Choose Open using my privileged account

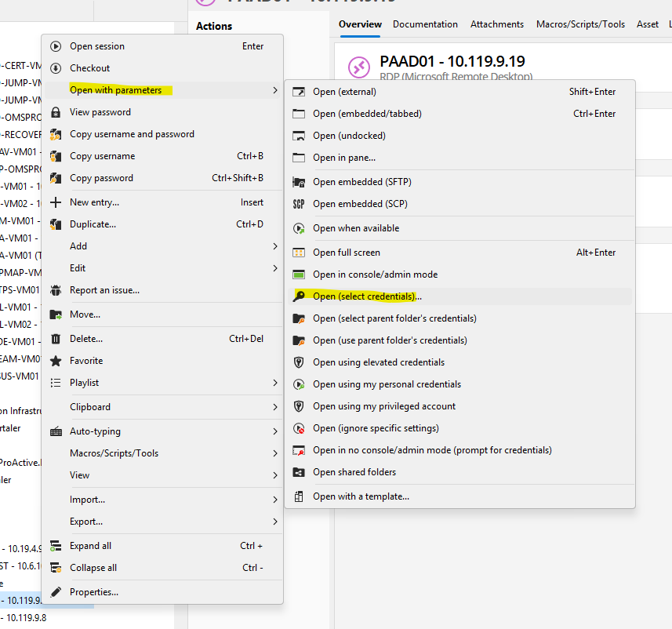[460, 406]
